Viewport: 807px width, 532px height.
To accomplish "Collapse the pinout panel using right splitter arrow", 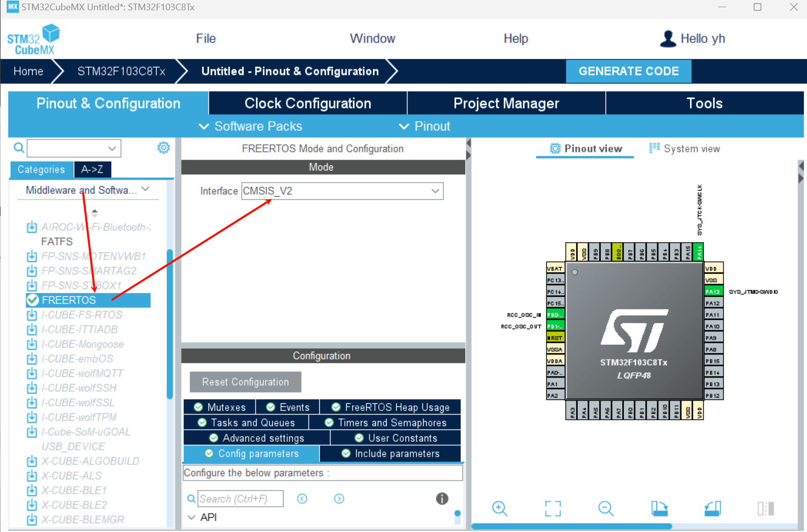I will (x=801, y=178).
